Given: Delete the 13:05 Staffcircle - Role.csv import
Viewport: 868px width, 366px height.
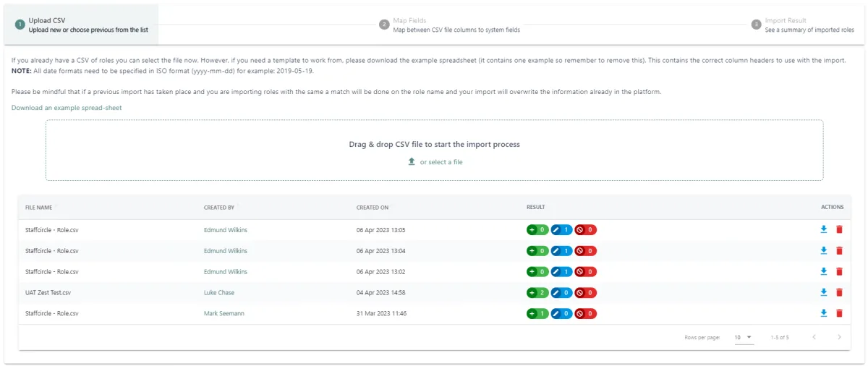Looking at the screenshot, I should [839, 230].
